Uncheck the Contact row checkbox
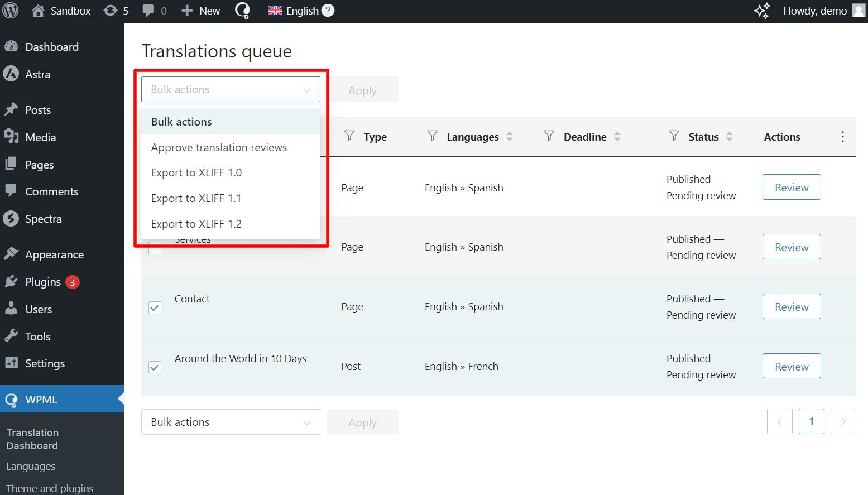This screenshot has height=495, width=868. (x=155, y=307)
